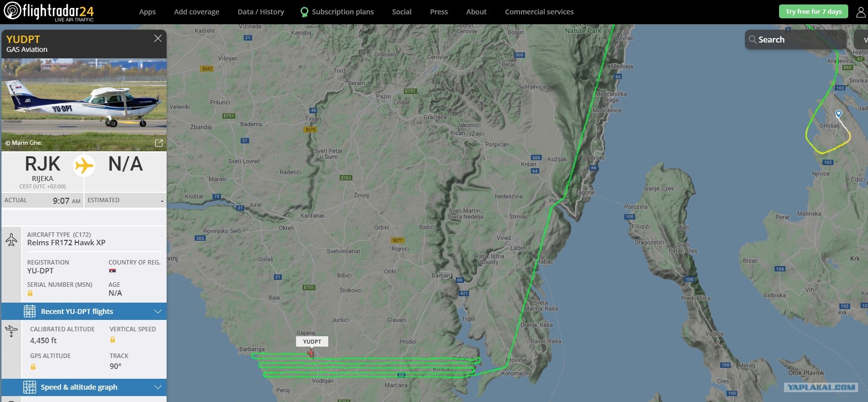
Task: Open the Press page
Action: point(439,12)
